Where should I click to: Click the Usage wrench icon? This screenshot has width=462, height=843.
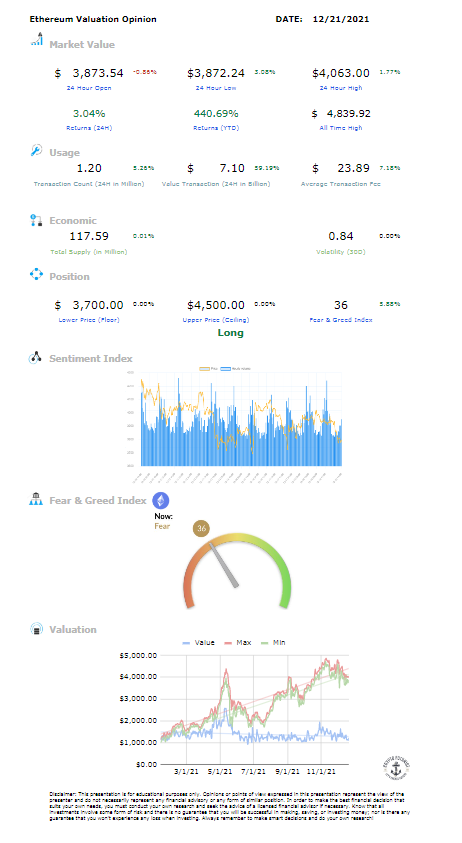(x=36, y=151)
